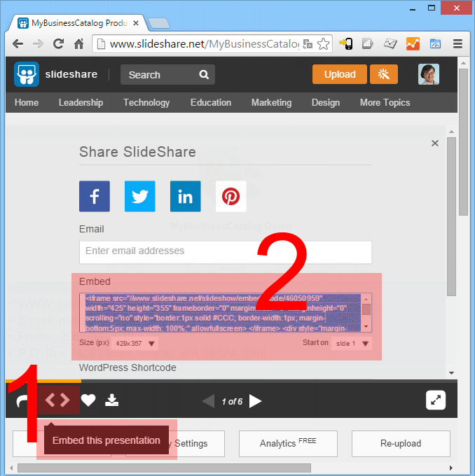Open a new browser tab

[158, 23]
